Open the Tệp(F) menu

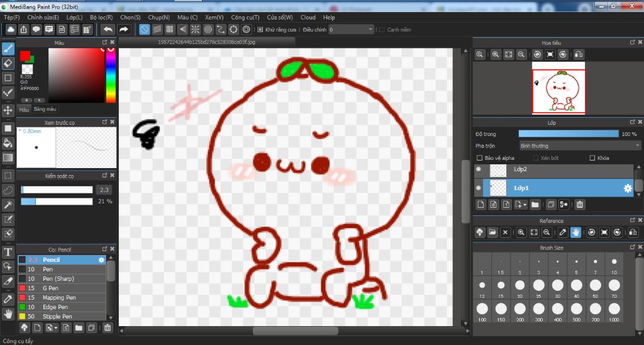coord(11,17)
